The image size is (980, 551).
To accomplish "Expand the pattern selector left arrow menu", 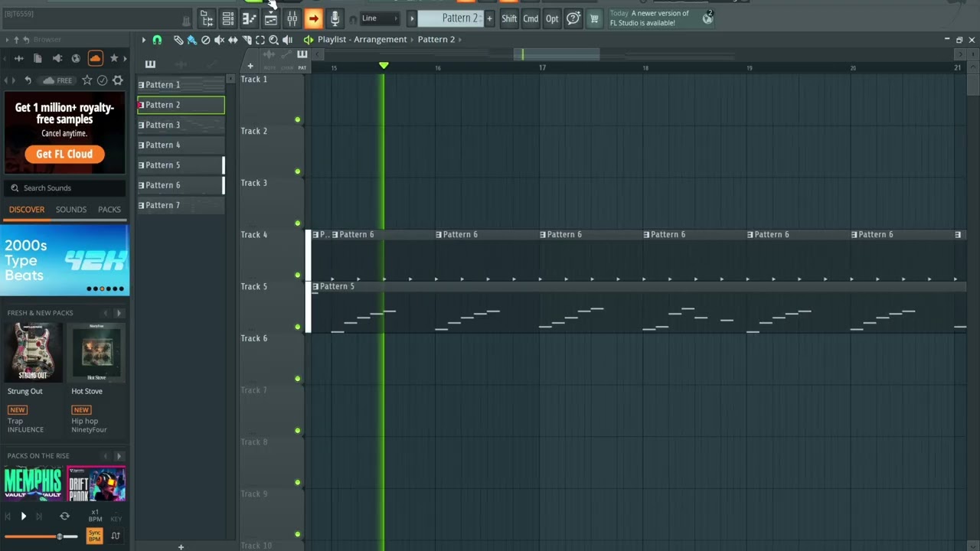I will (x=412, y=18).
